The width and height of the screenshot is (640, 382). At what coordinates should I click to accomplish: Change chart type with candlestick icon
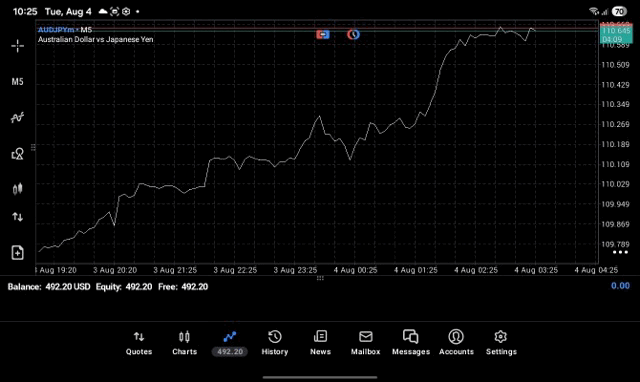pyautogui.click(x=18, y=189)
